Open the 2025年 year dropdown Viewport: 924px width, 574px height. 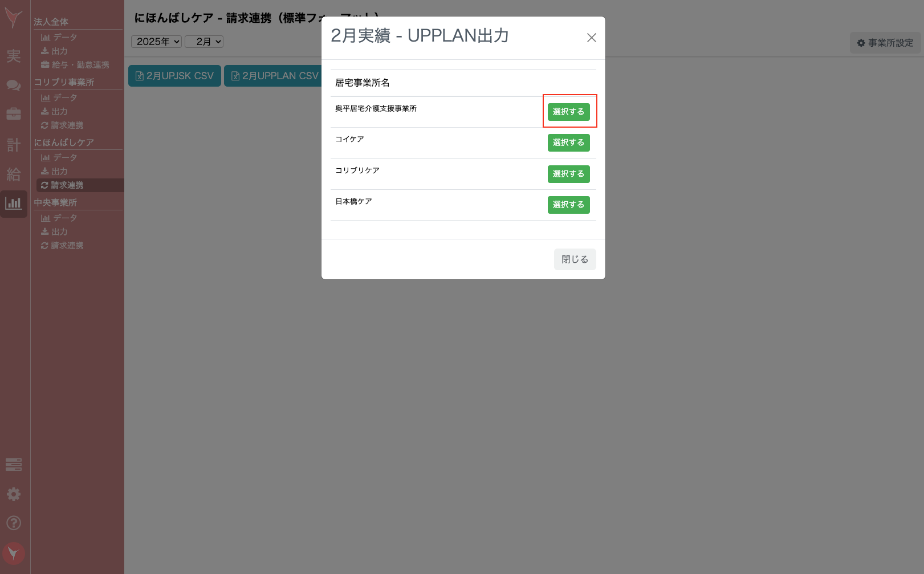click(156, 41)
